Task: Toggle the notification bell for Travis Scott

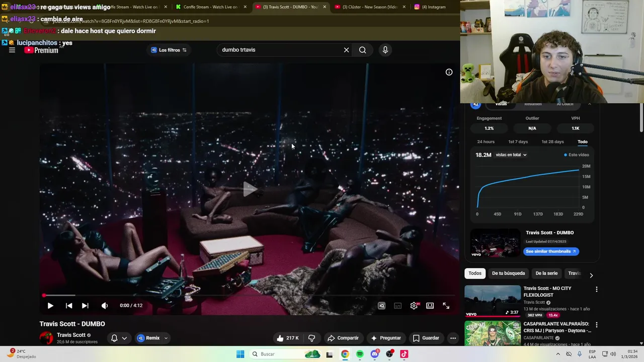Action: click(114, 338)
